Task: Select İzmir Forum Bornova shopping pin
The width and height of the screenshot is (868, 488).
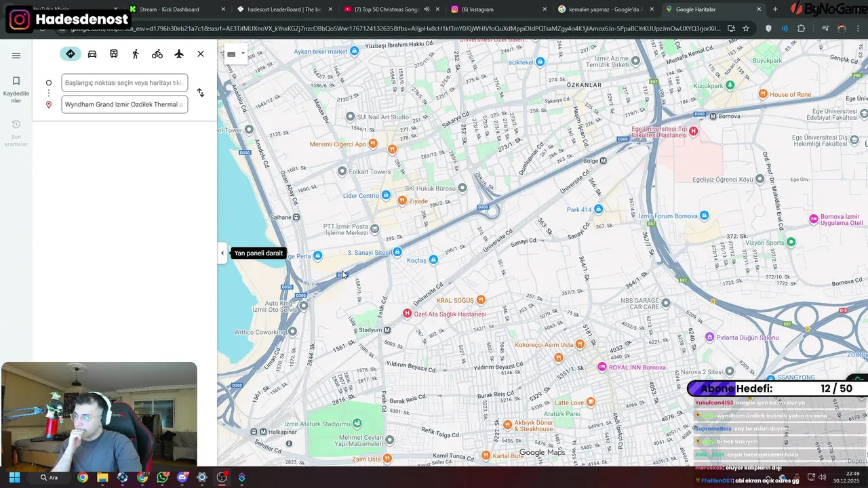Action: pyautogui.click(x=704, y=216)
